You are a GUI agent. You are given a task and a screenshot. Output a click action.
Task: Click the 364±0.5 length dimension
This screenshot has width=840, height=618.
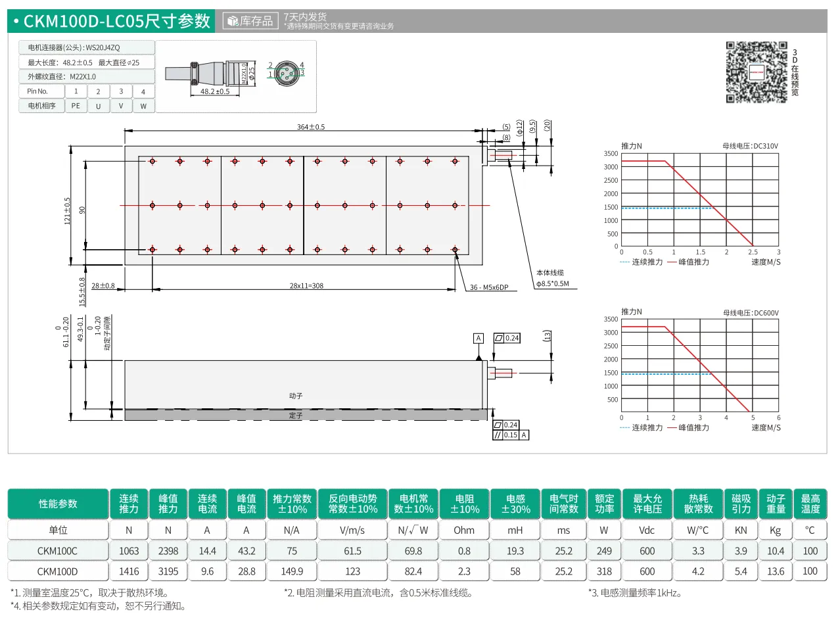311,126
